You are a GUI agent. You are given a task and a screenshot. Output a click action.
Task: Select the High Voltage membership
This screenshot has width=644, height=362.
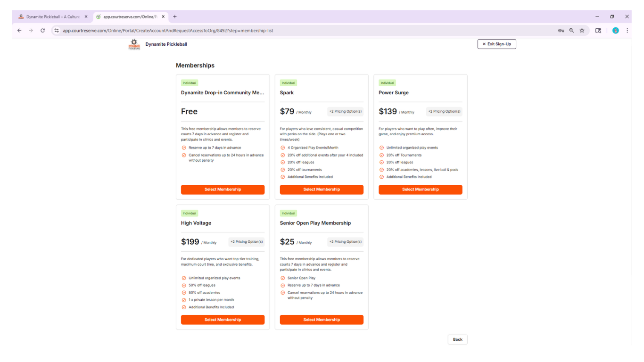(223, 320)
